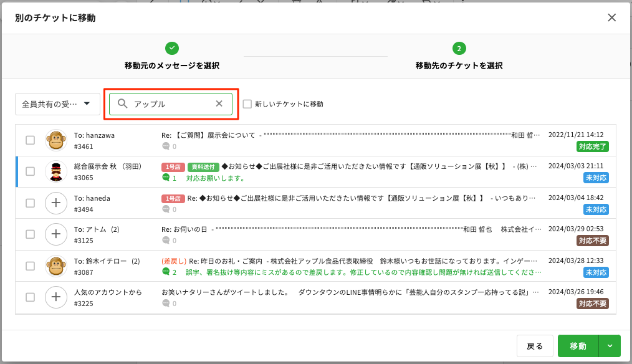Enable 新しいチケットに移動 checkbox
Screen dimensions: 632x364
[x=247, y=104]
